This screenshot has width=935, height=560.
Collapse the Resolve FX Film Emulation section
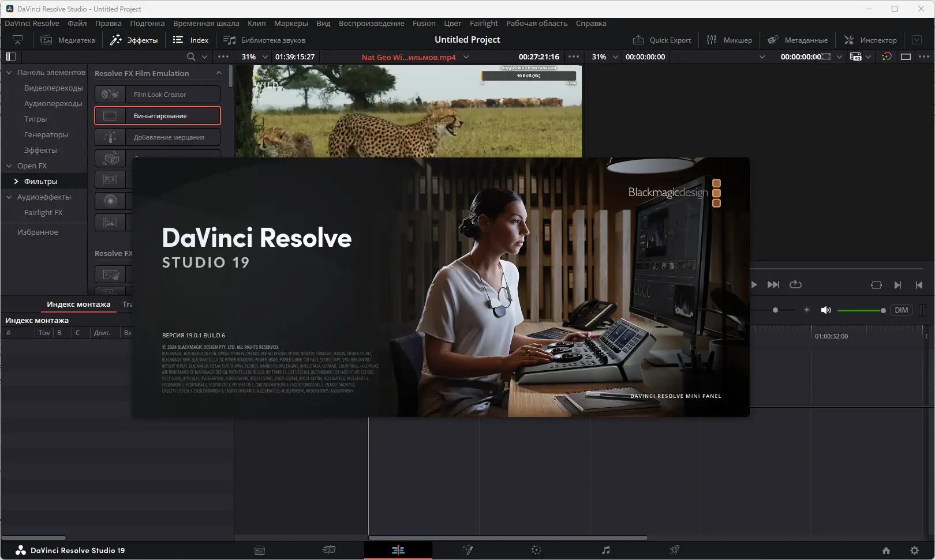pyautogui.click(x=219, y=73)
